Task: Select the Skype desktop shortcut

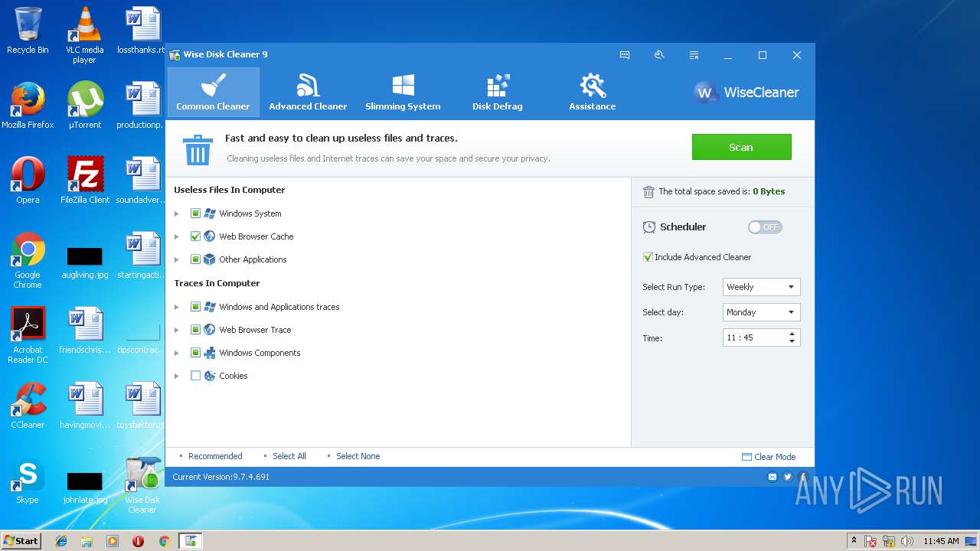Action: coord(28,480)
